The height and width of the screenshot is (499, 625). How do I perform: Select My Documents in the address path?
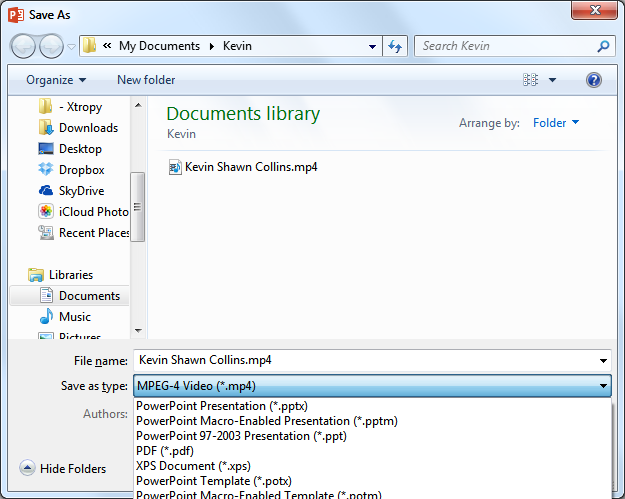[x=159, y=46]
